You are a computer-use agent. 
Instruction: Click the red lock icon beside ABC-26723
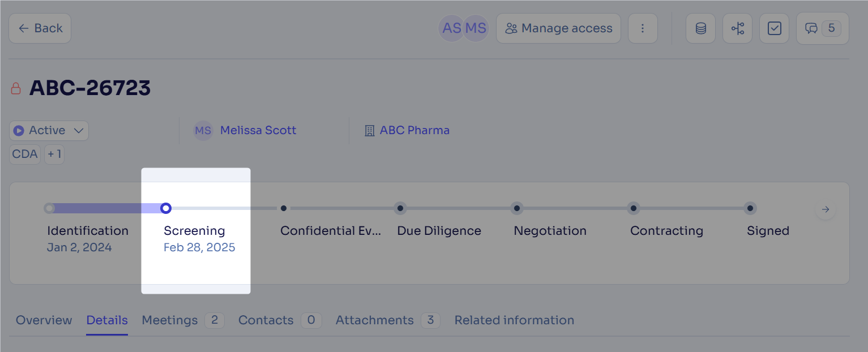click(x=16, y=89)
